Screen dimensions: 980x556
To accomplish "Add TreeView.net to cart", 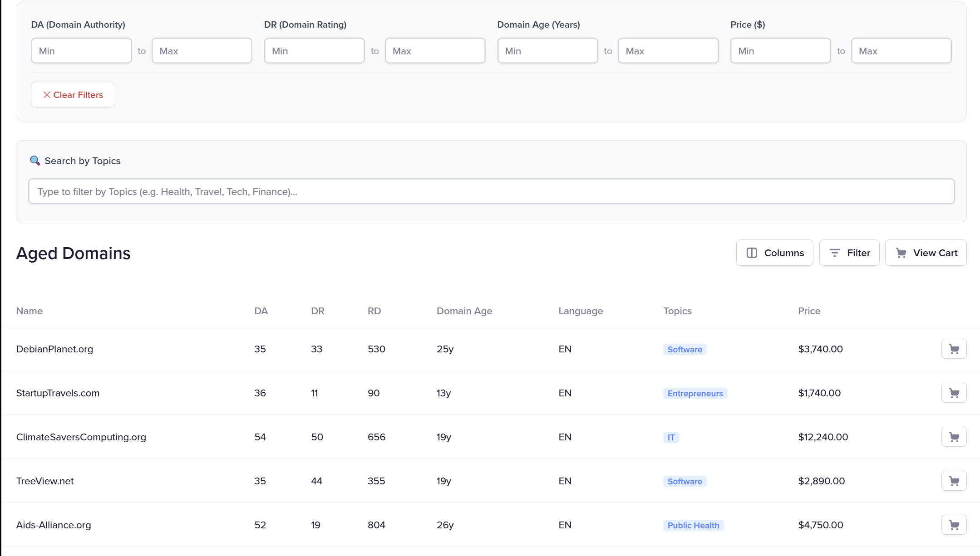I will point(954,481).
